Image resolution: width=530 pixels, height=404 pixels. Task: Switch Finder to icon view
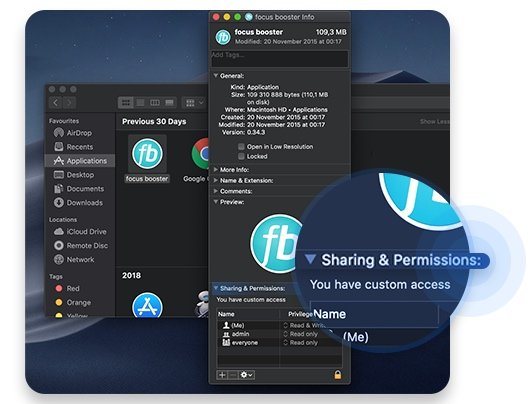pyautogui.click(x=126, y=102)
